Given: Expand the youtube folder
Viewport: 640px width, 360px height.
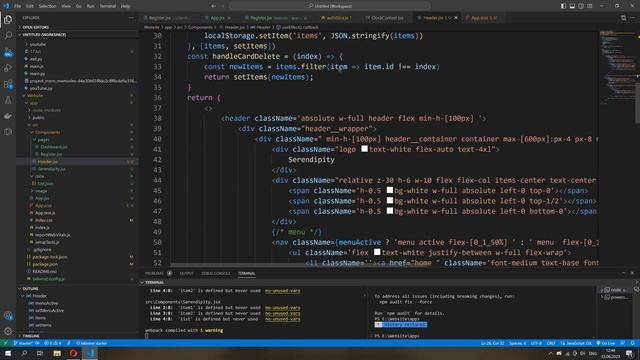Looking at the screenshot, I should coord(78,44).
